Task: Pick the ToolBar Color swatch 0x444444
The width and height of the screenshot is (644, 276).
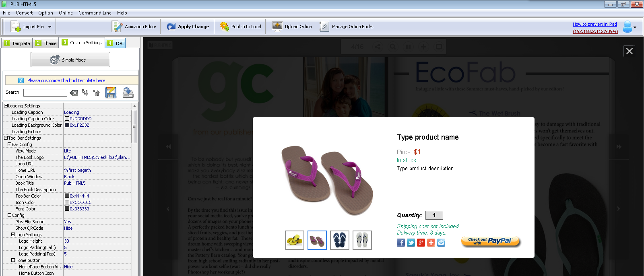Action: [x=67, y=196]
